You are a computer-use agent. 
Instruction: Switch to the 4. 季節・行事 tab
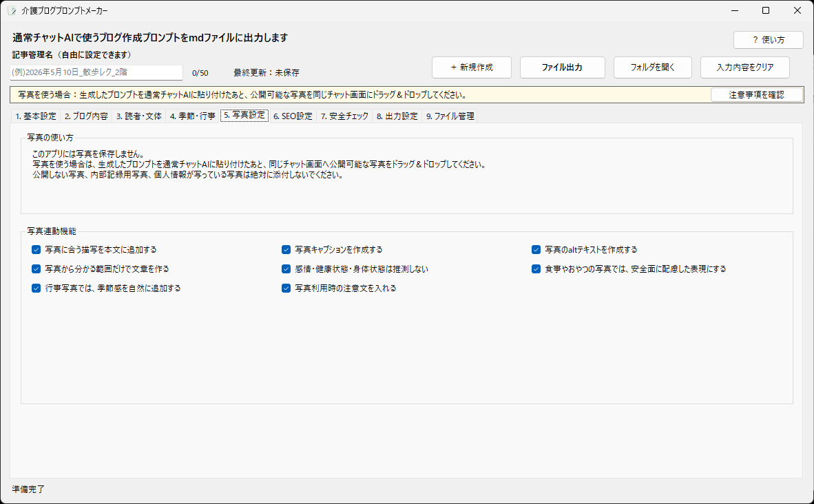(193, 116)
